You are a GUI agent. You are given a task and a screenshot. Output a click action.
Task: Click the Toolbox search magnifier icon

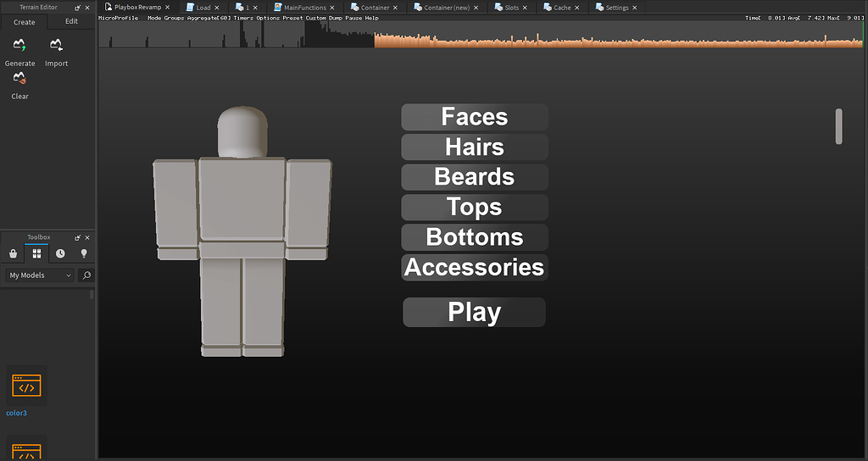click(86, 275)
